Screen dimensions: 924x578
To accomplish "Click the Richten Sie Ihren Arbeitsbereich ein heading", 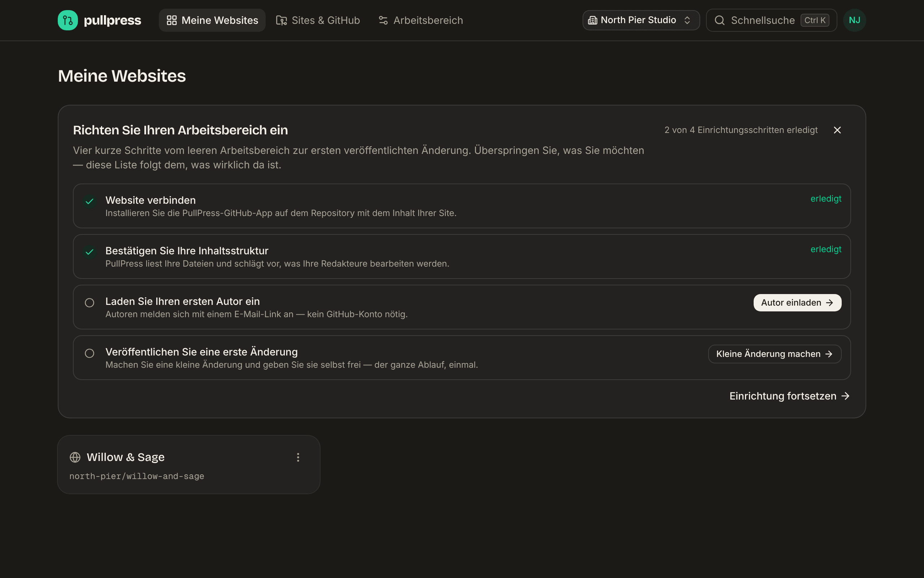I will [x=180, y=130].
